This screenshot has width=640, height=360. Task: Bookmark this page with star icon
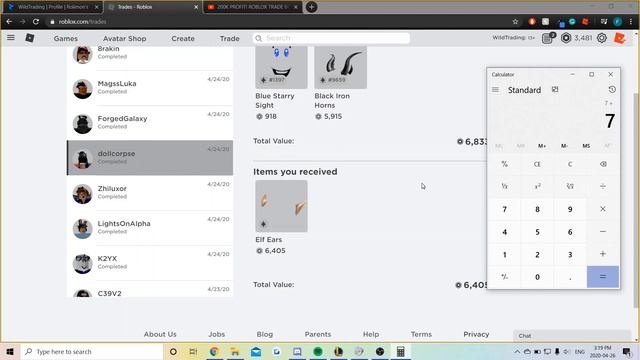515,22
